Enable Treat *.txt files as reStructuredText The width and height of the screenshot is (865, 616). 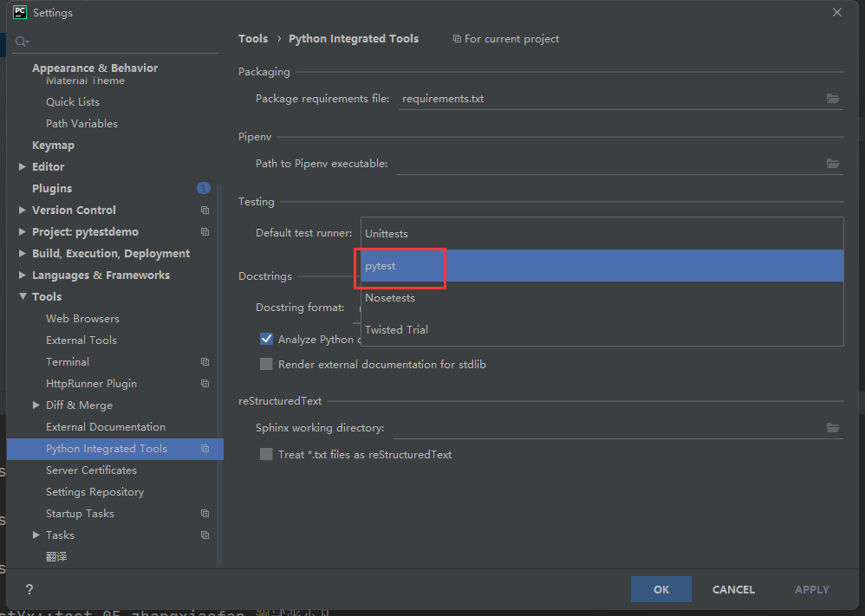click(x=266, y=454)
